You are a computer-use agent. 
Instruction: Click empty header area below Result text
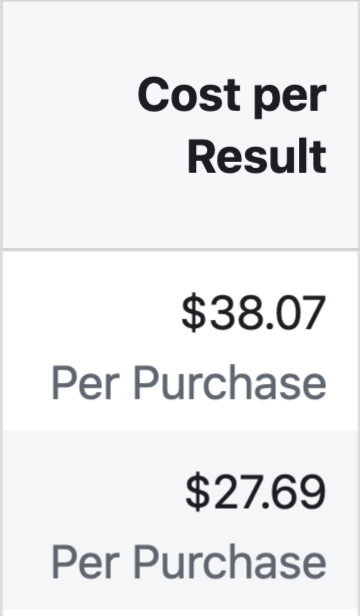[181, 212]
